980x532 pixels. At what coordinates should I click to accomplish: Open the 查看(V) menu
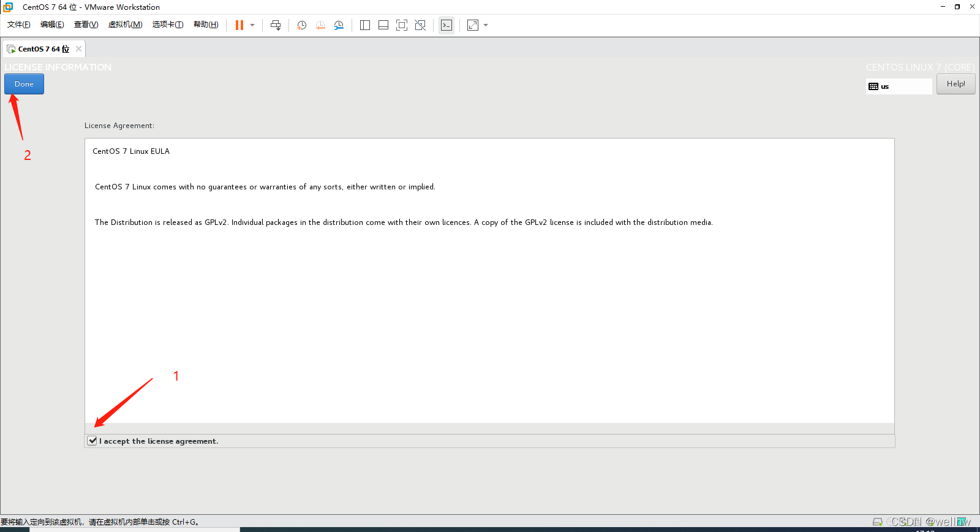(x=86, y=25)
